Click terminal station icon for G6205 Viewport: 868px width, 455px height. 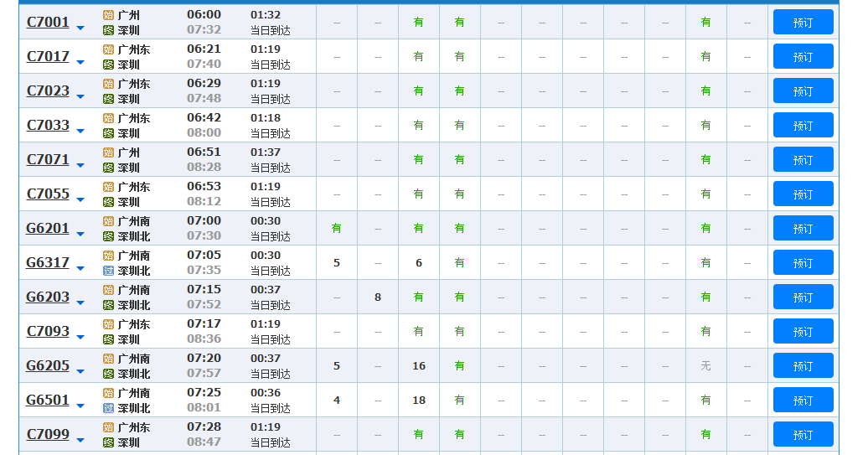[x=109, y=373]
